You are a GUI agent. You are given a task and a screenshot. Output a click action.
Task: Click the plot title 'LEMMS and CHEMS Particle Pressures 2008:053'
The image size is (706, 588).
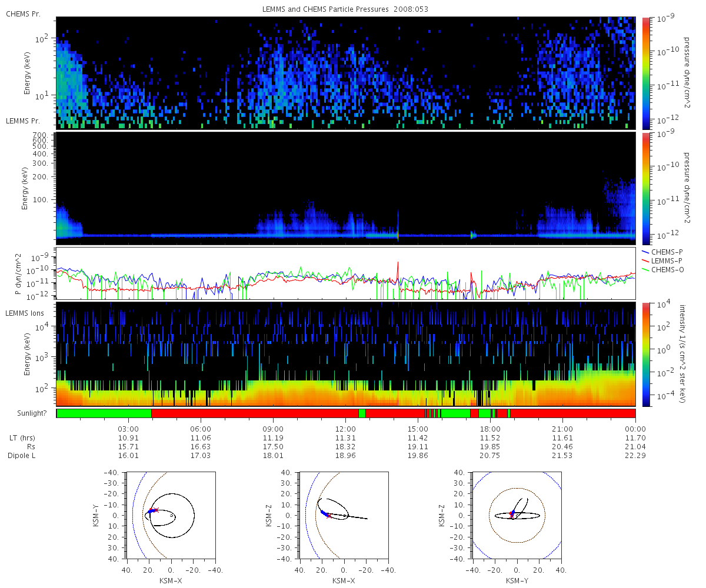pyautogui.click(x=345, y=9)
